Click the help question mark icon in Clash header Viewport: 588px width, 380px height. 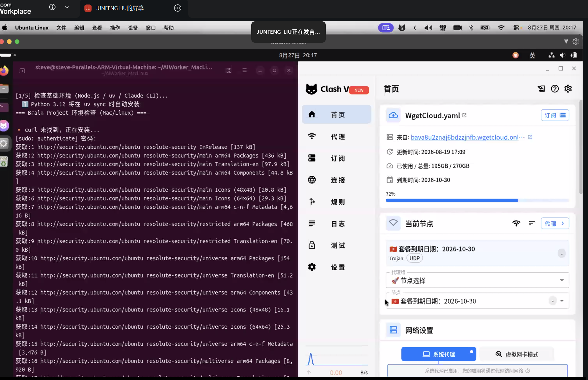coord(555,89)
